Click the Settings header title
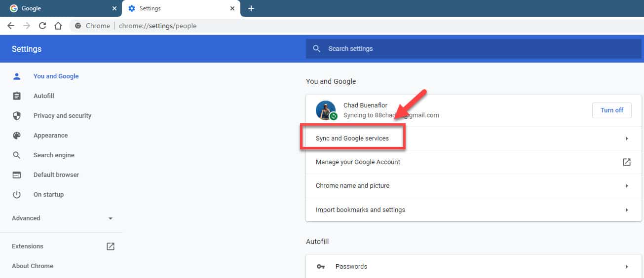 click(x=27, y=49)
